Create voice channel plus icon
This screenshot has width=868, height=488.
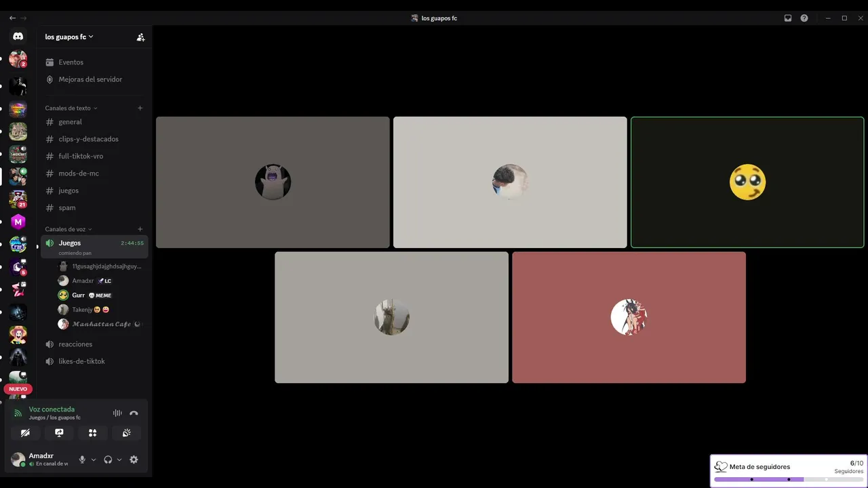(140, 229)
